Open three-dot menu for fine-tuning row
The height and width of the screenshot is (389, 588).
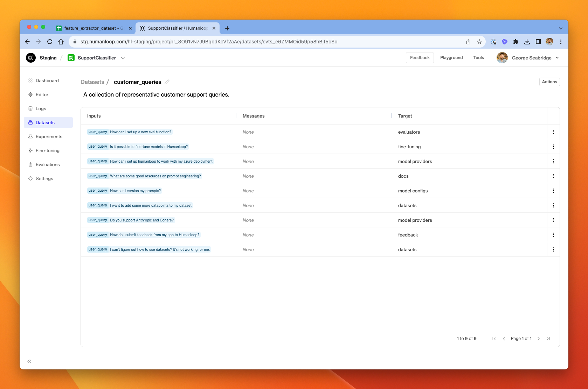click(x=553, y=147)
